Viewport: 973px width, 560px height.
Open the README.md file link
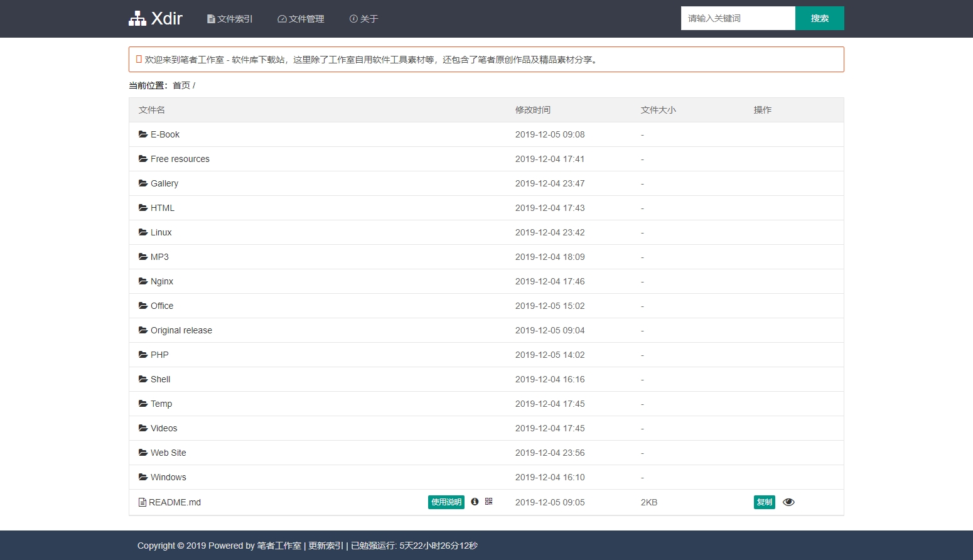tap(175, 502)
